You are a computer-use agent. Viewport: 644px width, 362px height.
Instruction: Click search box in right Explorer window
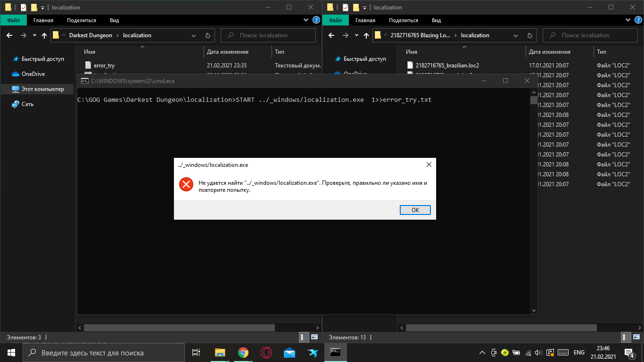pos(590,35)
